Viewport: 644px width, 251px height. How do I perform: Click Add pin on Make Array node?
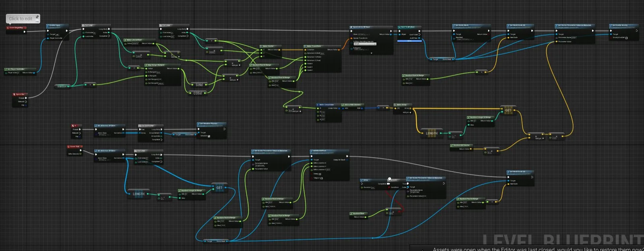(406, 112)
